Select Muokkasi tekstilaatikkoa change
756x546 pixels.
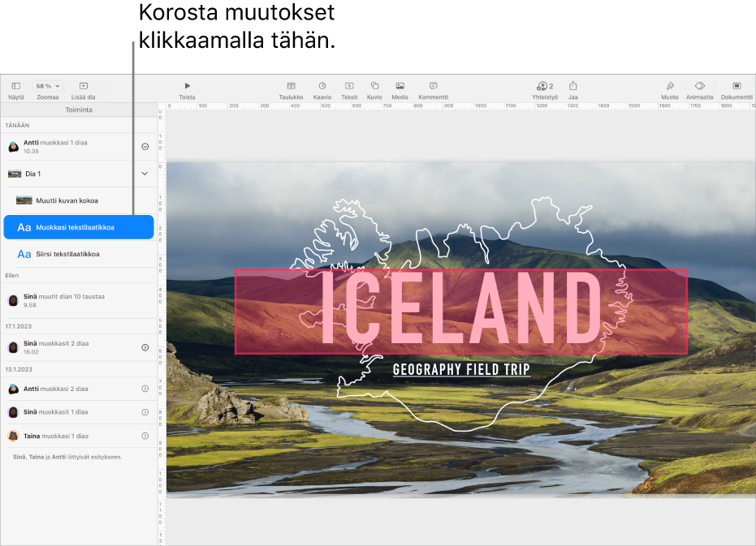click(79, 227)
